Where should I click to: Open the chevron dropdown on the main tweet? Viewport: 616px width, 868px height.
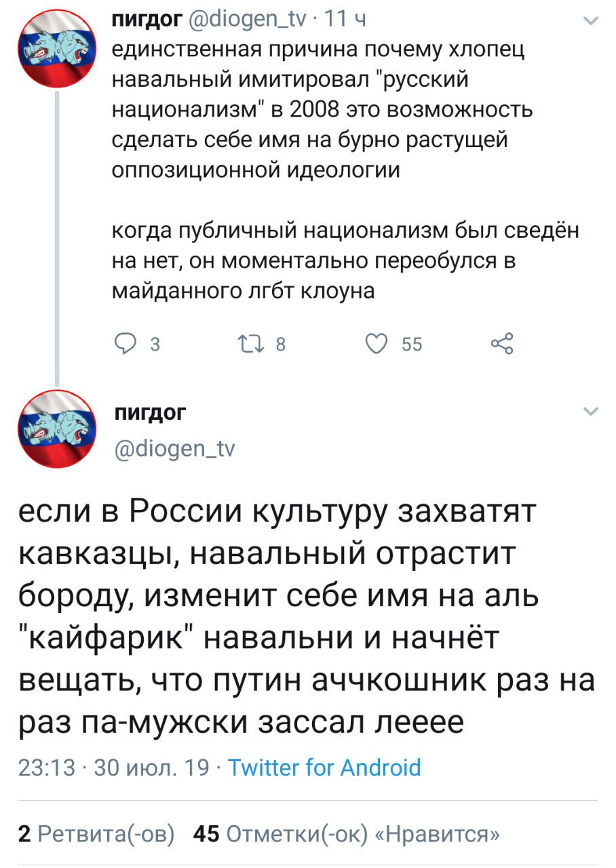click(x=591, y=412)
